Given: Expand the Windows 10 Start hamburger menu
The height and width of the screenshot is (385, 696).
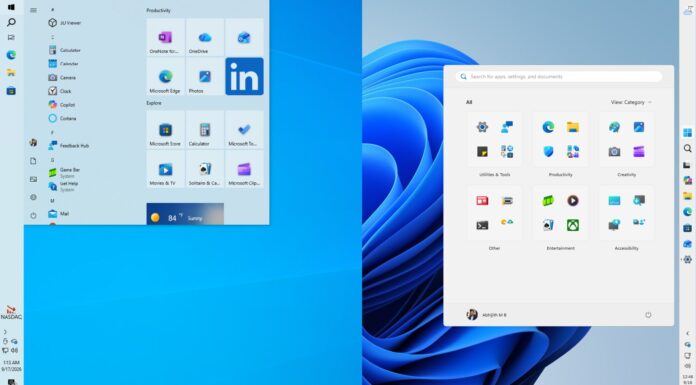Looking at the screenshot, I should [x=33, y=10].
